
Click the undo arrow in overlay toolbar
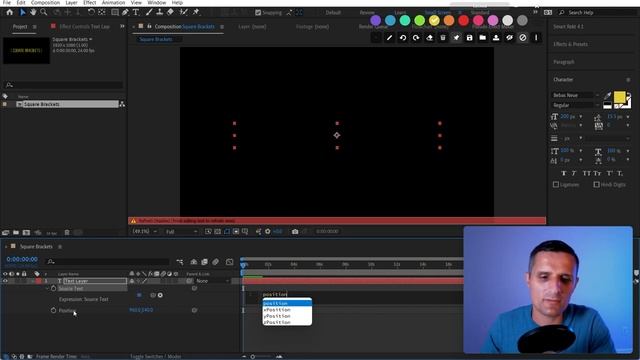pyautogui.click(x=403, y=38)
